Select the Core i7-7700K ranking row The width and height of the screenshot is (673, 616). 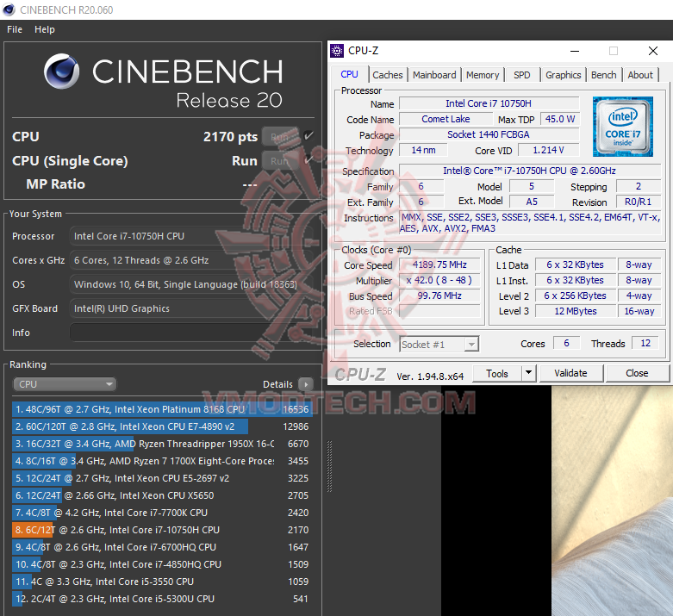[x=162, y=513]
